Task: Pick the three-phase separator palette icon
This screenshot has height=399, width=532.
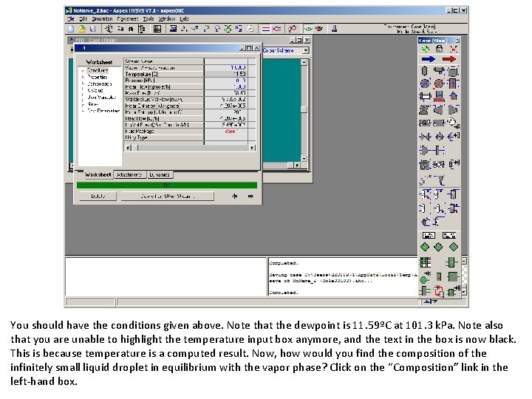Action: 439,71
